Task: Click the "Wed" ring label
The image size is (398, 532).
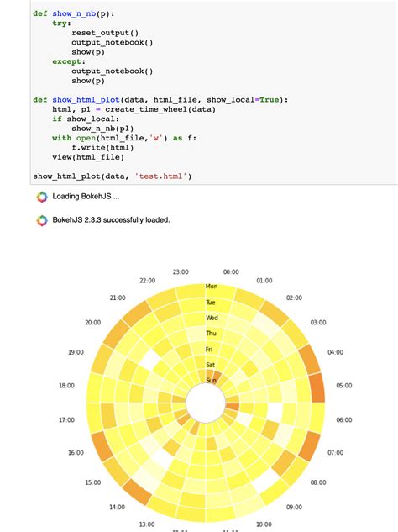Action: click(212, 318)
